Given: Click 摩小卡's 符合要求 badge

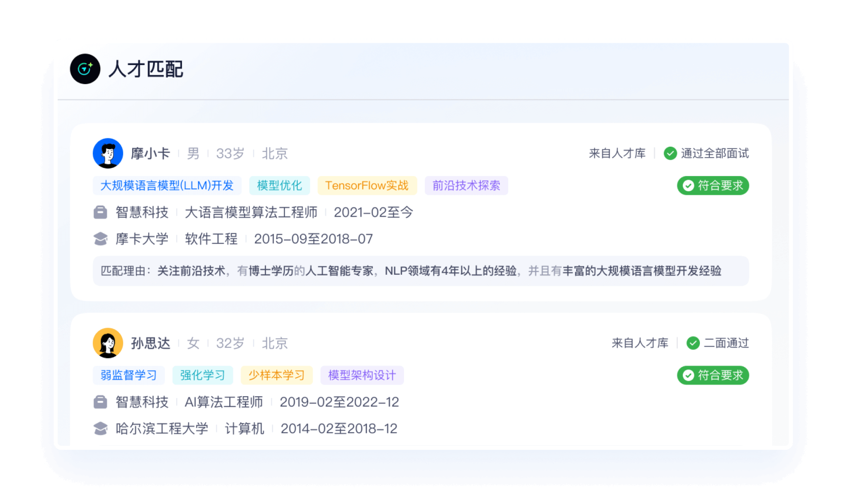Looking at the screenshot, I should [713, 186].
